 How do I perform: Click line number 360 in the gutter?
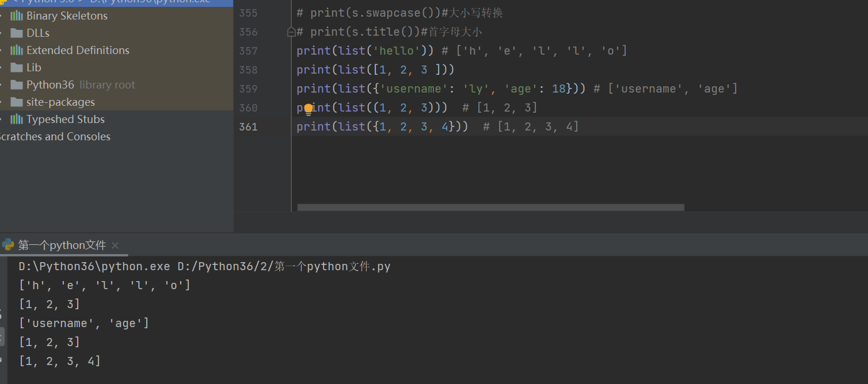pyautogui.click(x=248, y=107)
